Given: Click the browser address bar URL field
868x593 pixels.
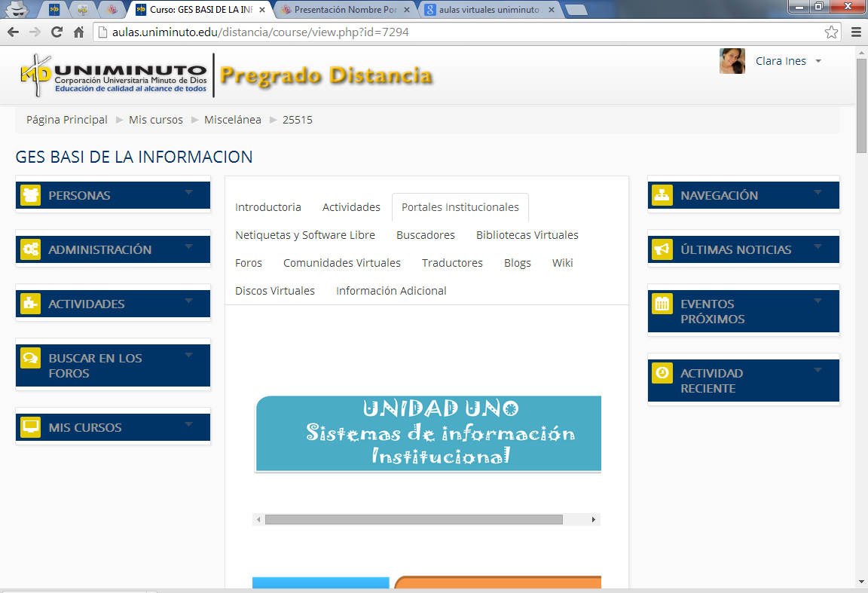Looking at the screenshot, I should pyautogui.click(x=452, y=32).
